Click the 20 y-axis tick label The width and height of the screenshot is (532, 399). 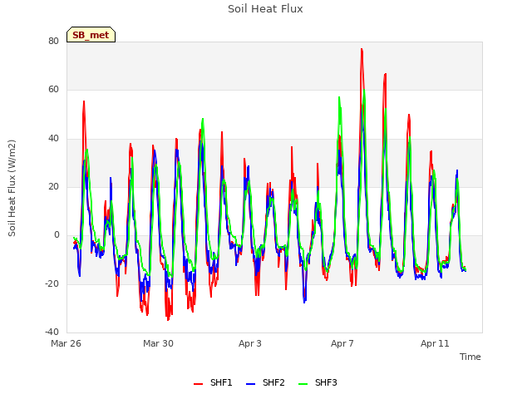(53, 186)
